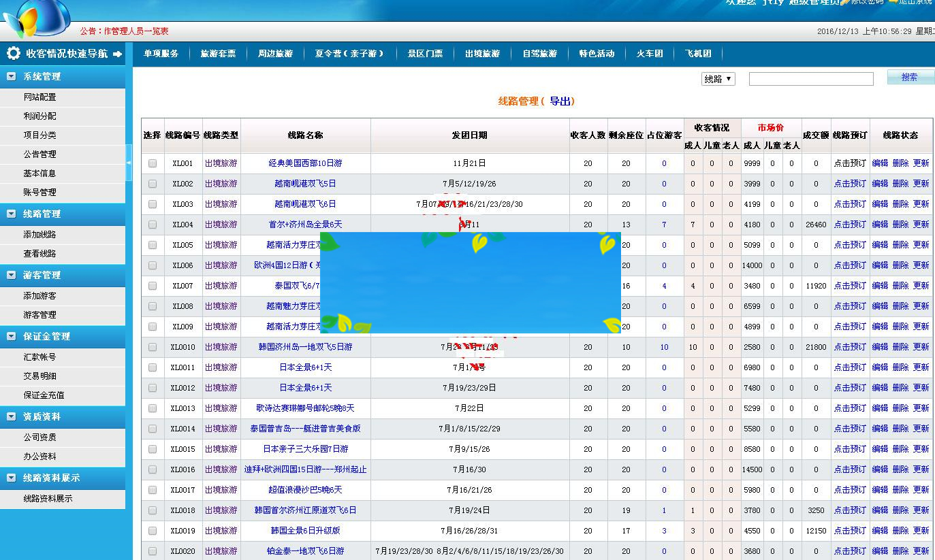Click the 保证金管理 section arrow icon
935x560 pixels.
click(x=12, y=336)
